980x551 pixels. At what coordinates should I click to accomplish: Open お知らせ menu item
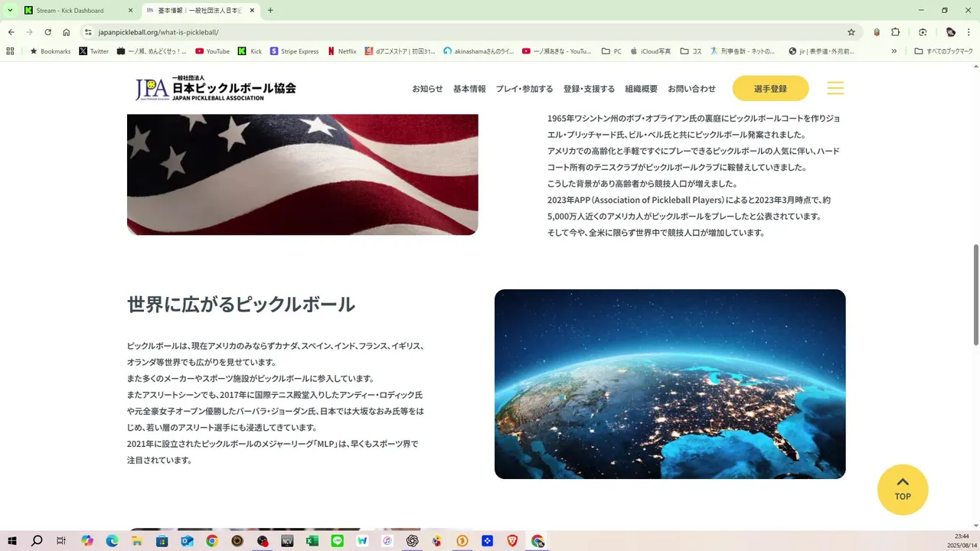pyautogui.click(x=427, y=89)
